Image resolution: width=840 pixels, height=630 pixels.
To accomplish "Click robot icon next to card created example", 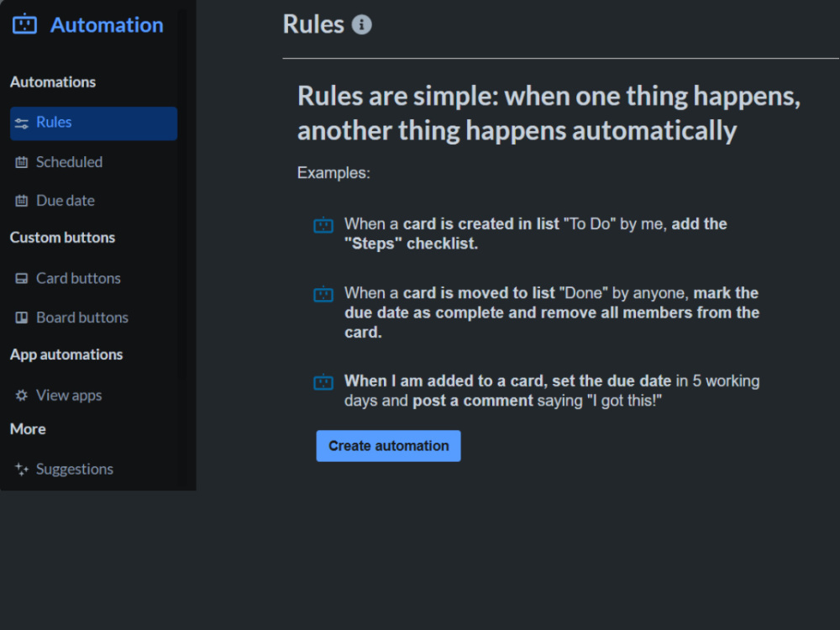I will (x=323, y=225).
